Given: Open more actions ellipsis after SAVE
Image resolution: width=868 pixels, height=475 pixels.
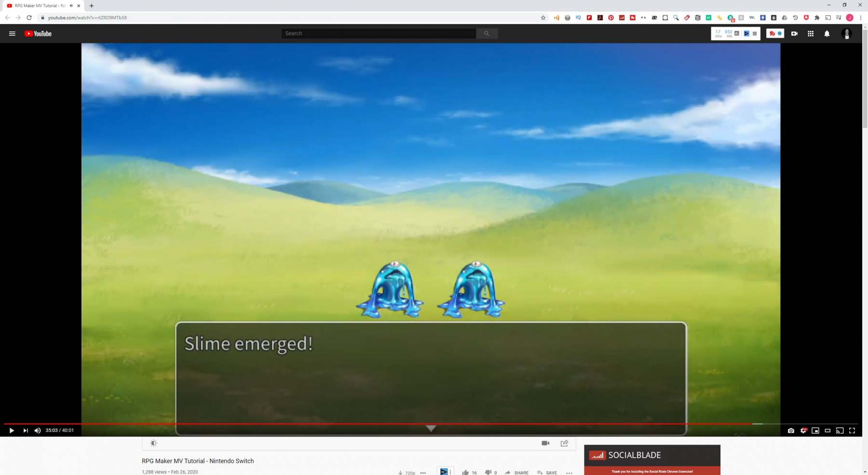Looking at the screenshot, I should [569, 473].
